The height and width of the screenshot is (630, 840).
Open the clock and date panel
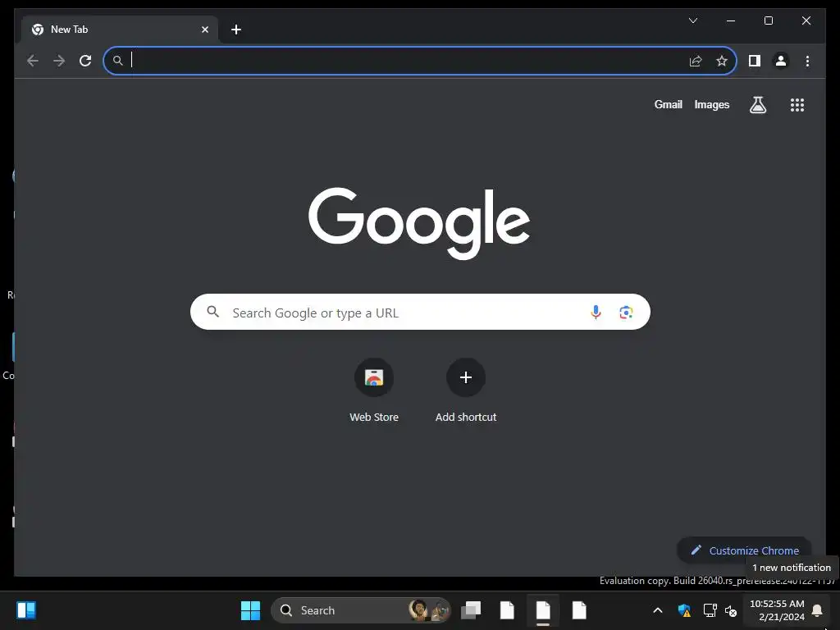[x=777, y=610]
